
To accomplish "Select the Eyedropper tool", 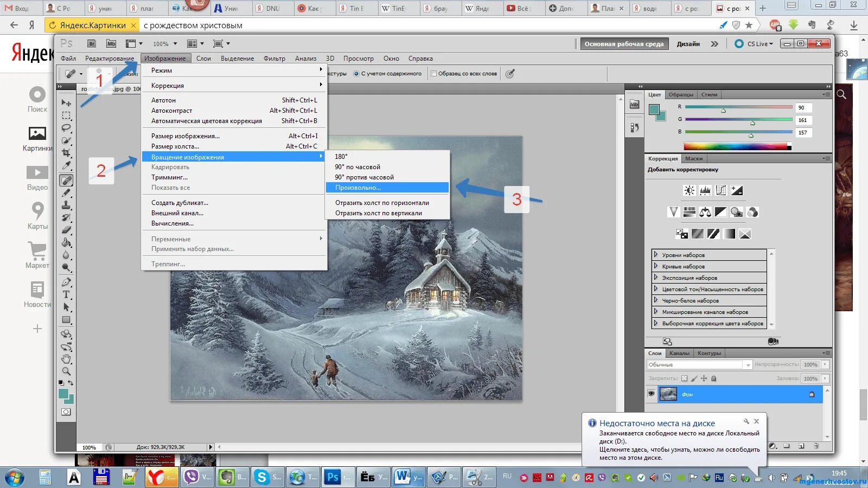I will click(x=66, y=166).
